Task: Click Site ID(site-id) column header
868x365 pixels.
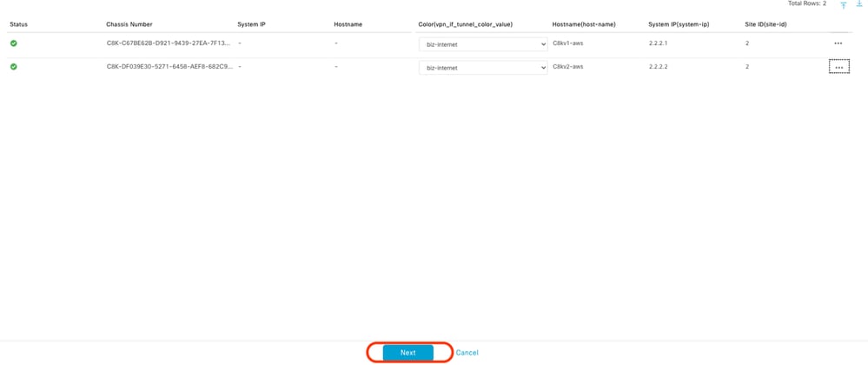Action: [766, 24]
